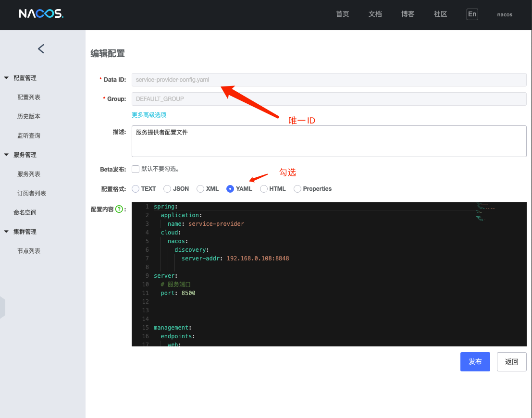Click line number 13 in editor gutter
The width and height of the screenshot is (532, 418).
click(145, 310)
